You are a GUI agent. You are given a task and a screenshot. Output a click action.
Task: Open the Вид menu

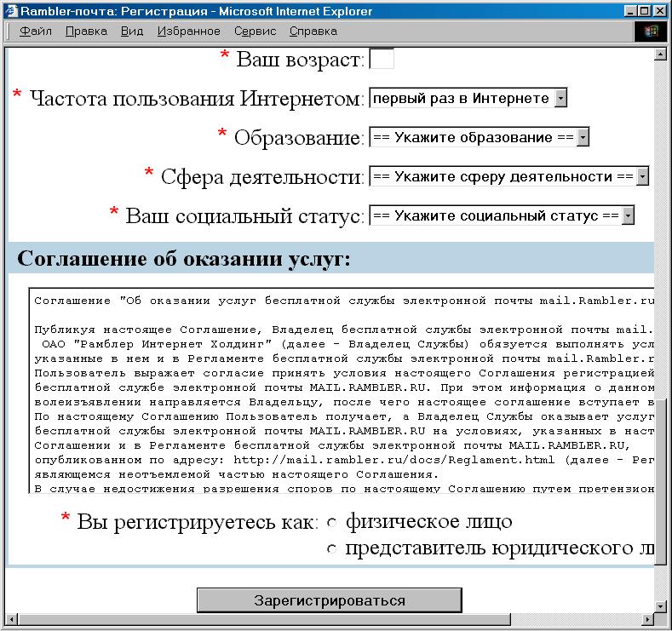(132, 32)
